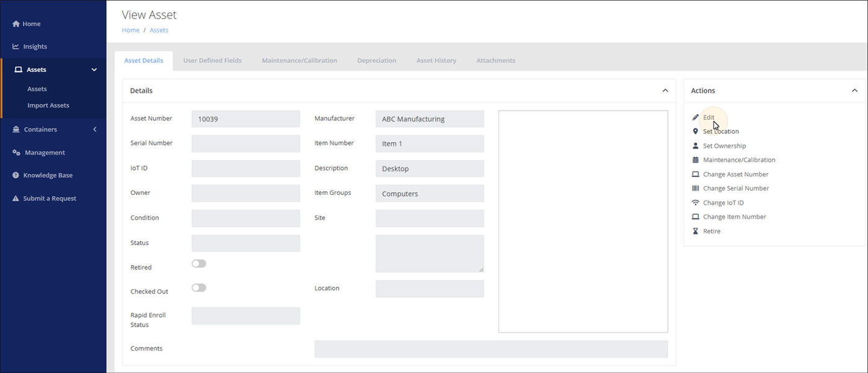Screen dimensions: 868x373
Task: Click the Set Ownership person icon
Action: 696,146
